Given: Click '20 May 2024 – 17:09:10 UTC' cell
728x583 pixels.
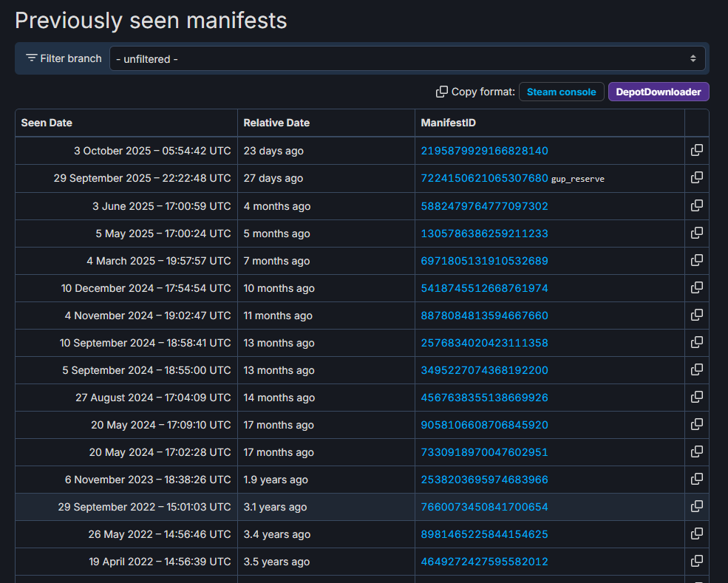Looking at the screenshot, I should click(x=126, y=425).
